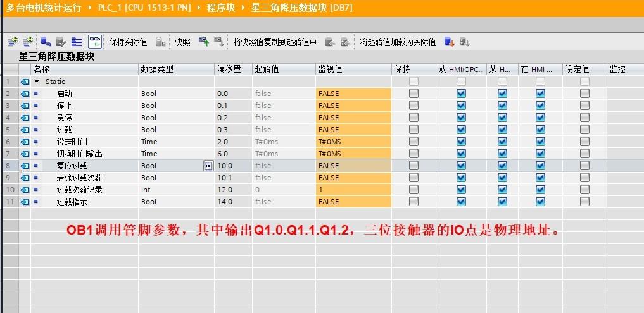Click the Int data type cell

[x=177, y=190]
